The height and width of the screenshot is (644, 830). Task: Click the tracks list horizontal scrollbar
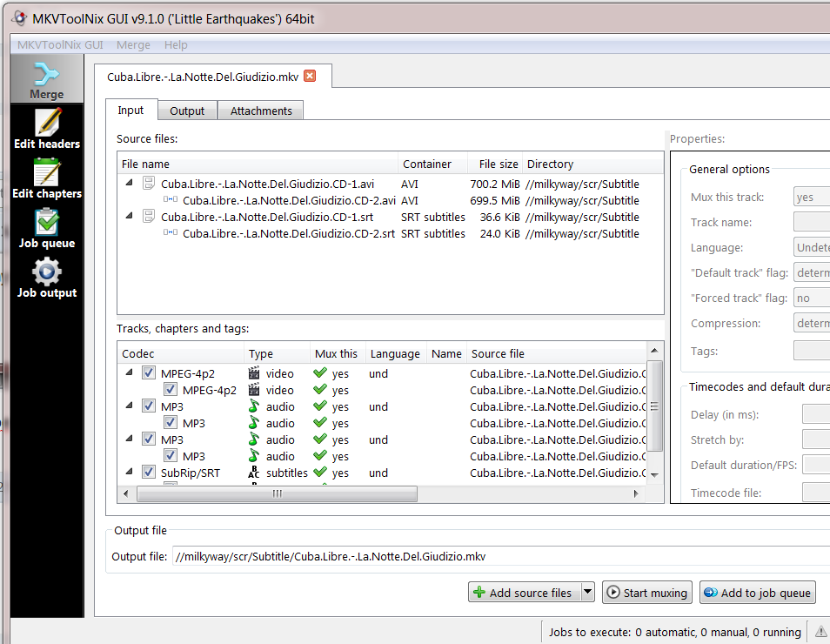pos(277,493)
